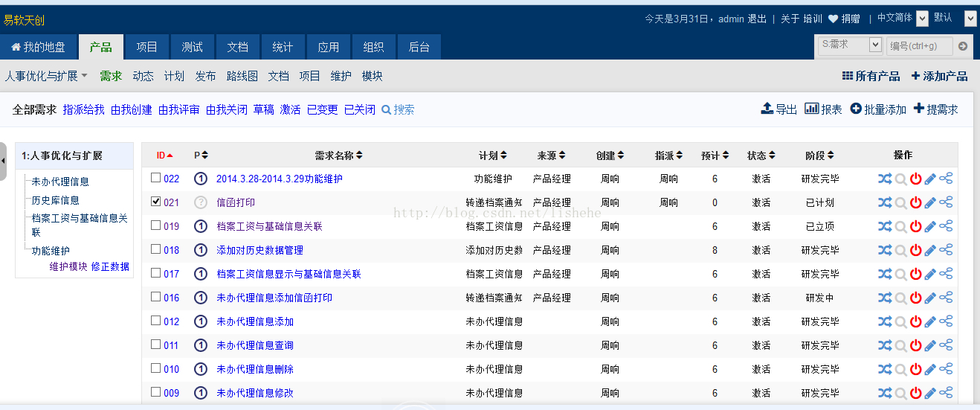Image resolution: width=980 pixels, height=410 pixels.
Task: Select the checkbox for story 012
Action: click(x=155, y=321)
